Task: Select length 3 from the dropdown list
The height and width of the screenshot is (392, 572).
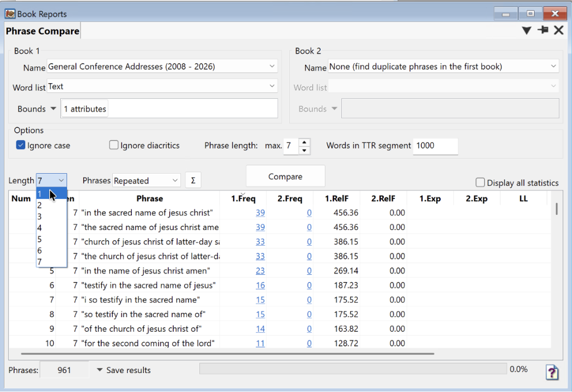Action: 51,216
